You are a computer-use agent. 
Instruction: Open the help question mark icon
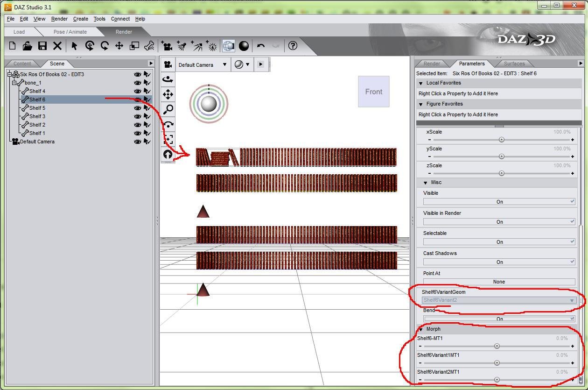293,46
